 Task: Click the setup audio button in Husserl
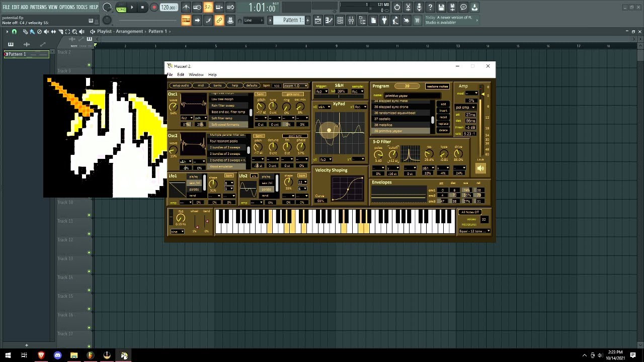tap(181, 85)
